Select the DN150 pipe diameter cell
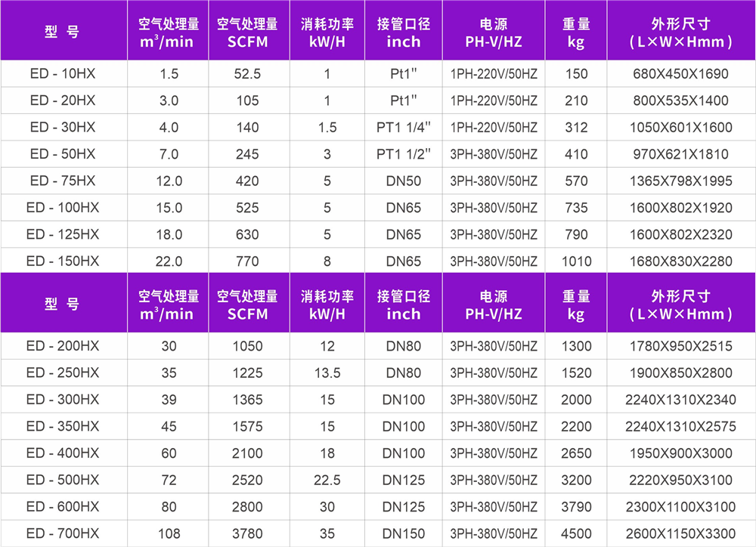This screenshot has width=756, height=547. pos(403,534)
